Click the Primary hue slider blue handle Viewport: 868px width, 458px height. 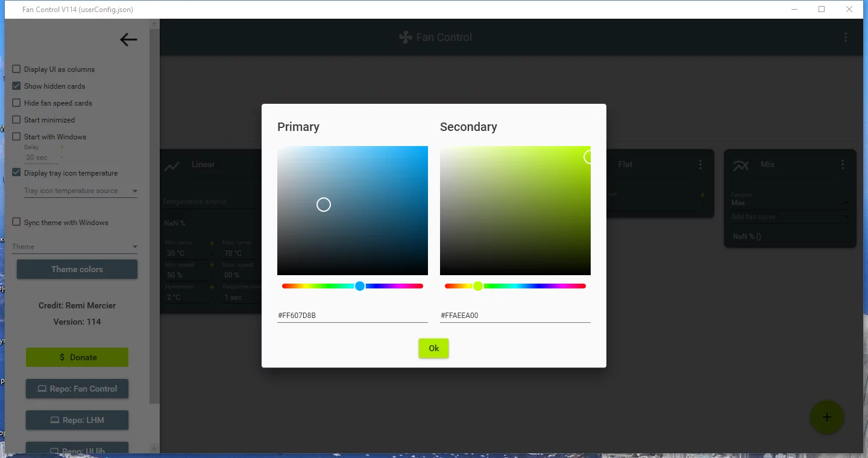click(360, 286)
